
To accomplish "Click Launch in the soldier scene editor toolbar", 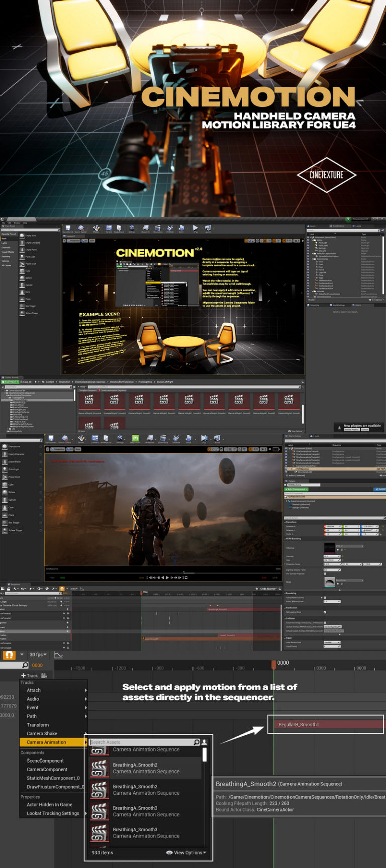I will (x=217, y=439).
